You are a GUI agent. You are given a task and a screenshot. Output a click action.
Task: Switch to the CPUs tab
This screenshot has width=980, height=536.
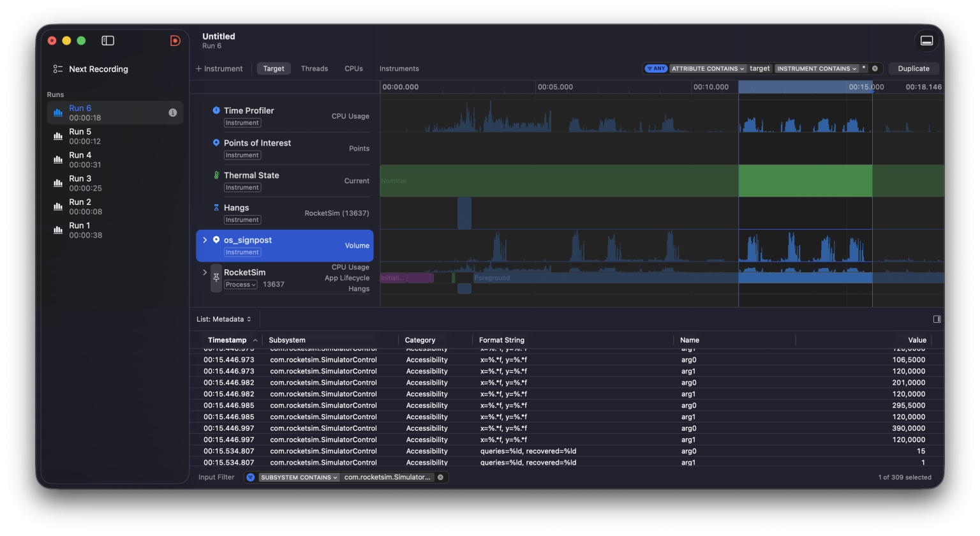click(x=353, y=68)
